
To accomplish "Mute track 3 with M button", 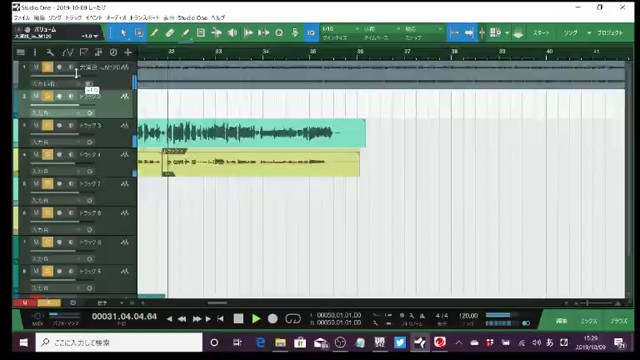I will point(36,125).
